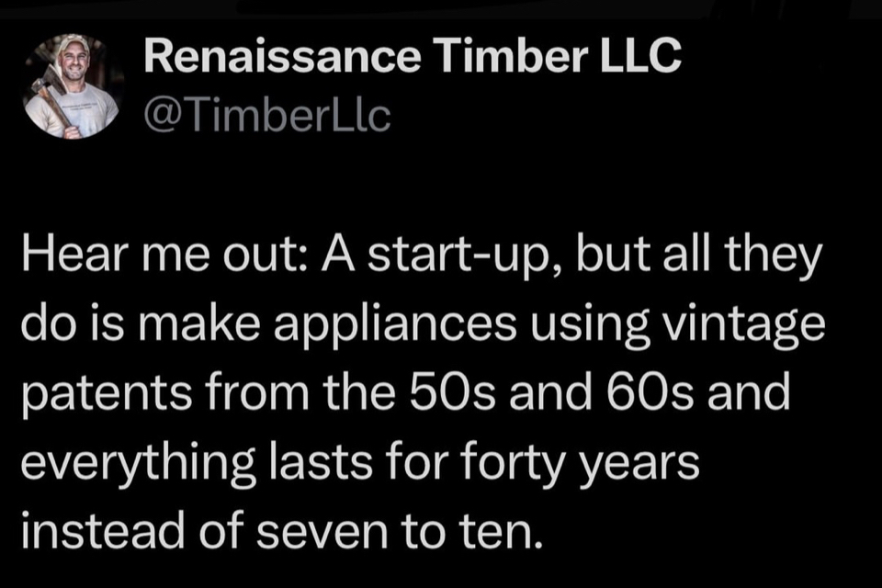The image size is (882, 588).
Task: Open the Renaissance Timber LLC profile picture
Action: pyautogui.click(x=72, y=86)
